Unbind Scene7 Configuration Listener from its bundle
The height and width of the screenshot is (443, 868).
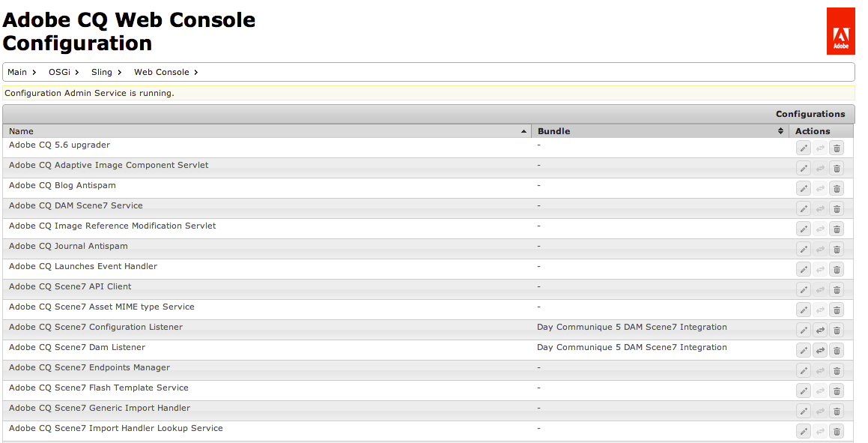point(820,330)
